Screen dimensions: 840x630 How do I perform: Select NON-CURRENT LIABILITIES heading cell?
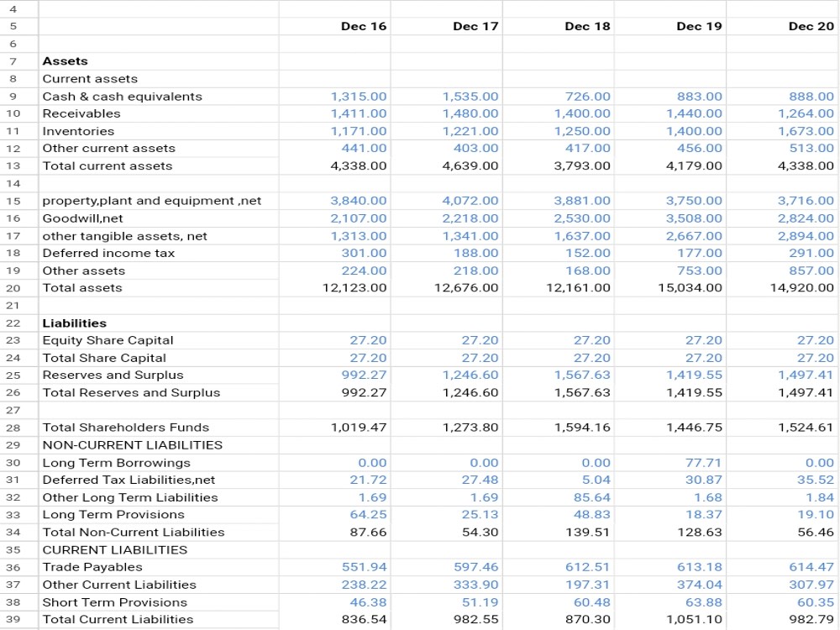(159, 445)
